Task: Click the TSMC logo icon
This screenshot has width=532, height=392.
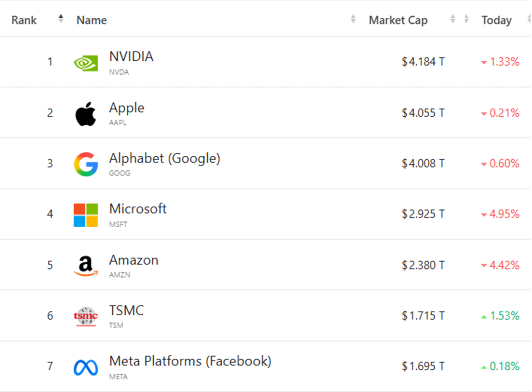Action: coord(86,316)
